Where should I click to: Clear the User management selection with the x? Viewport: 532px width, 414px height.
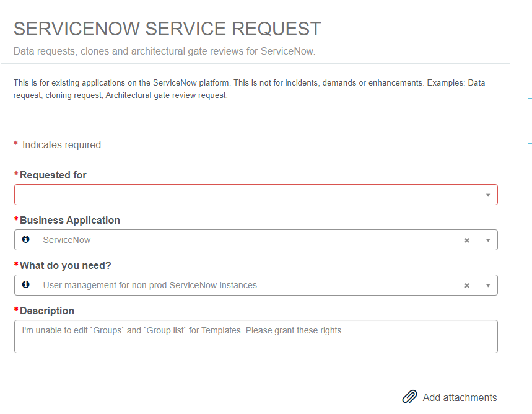point(467,286)
